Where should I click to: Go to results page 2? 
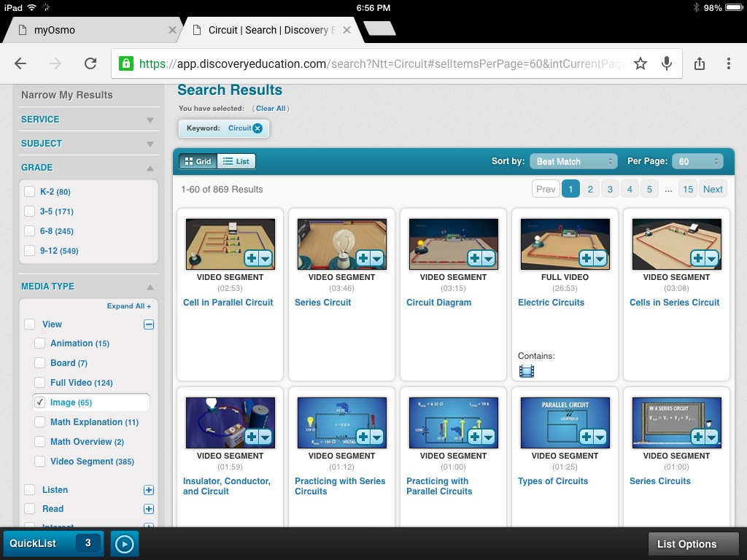pyautogui.click(x=590, y=189)
